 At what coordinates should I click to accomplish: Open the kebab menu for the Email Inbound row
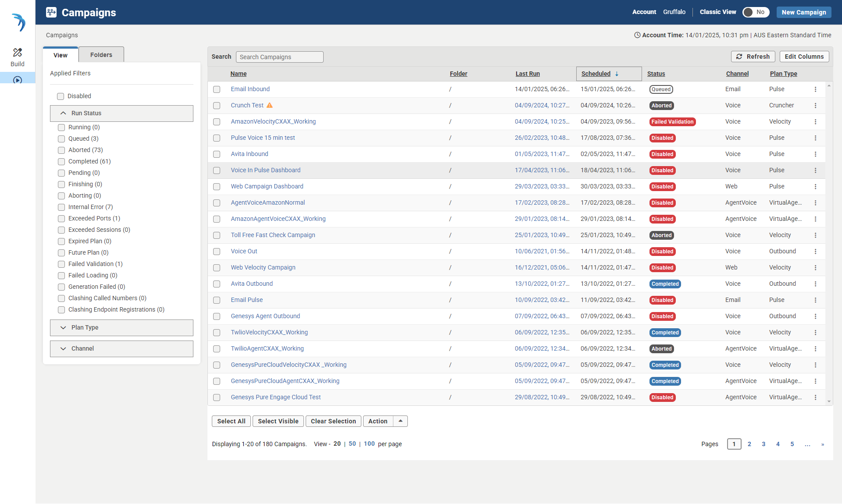[815, 89]
